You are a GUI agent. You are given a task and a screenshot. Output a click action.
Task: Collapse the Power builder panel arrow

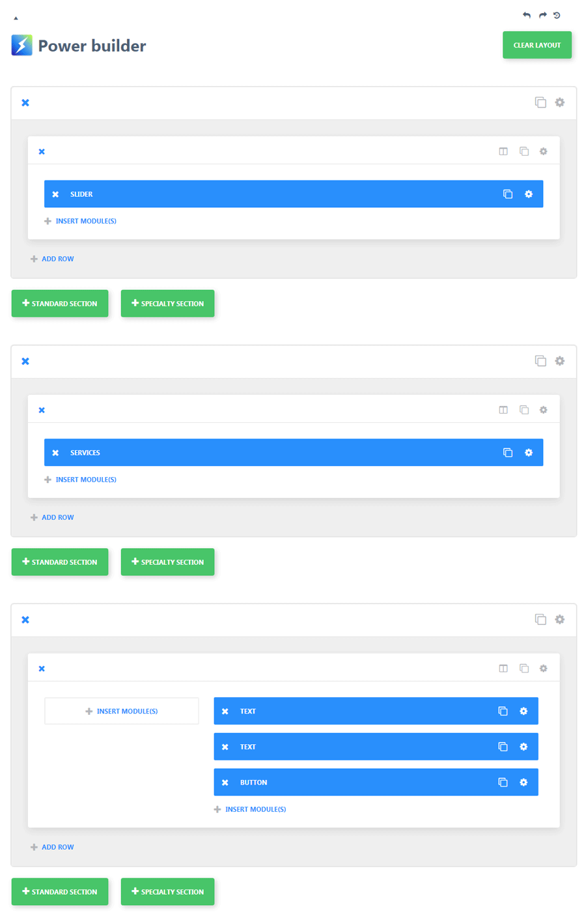16,18
